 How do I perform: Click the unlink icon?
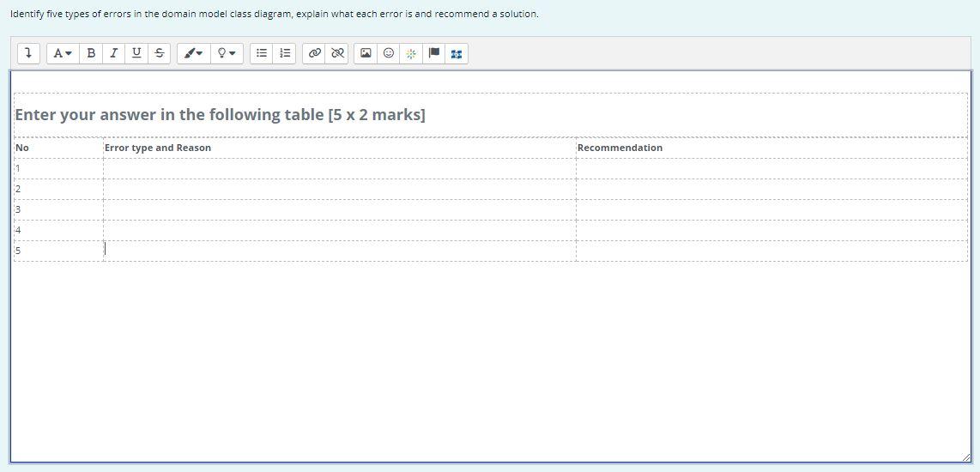pyautogui.click(x=337, y=54)
